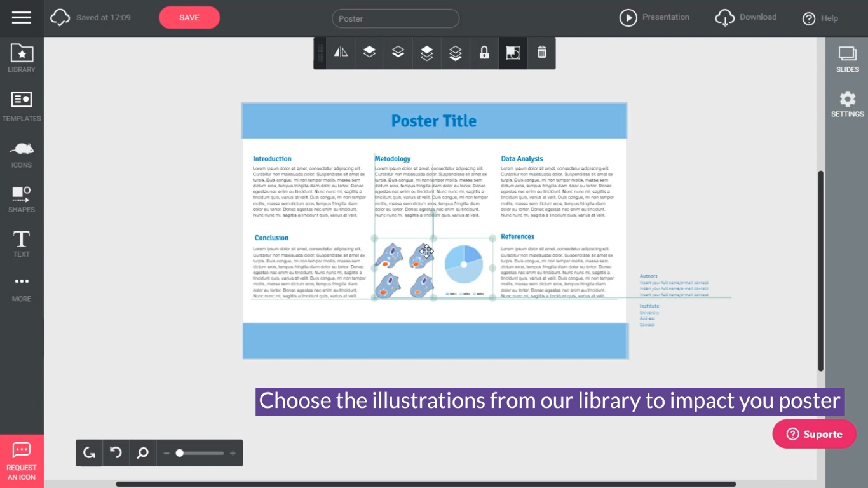Viewport: 868px width, 488px height.
Task: Expand the More sidebar options
Action: tap(21, 287)
